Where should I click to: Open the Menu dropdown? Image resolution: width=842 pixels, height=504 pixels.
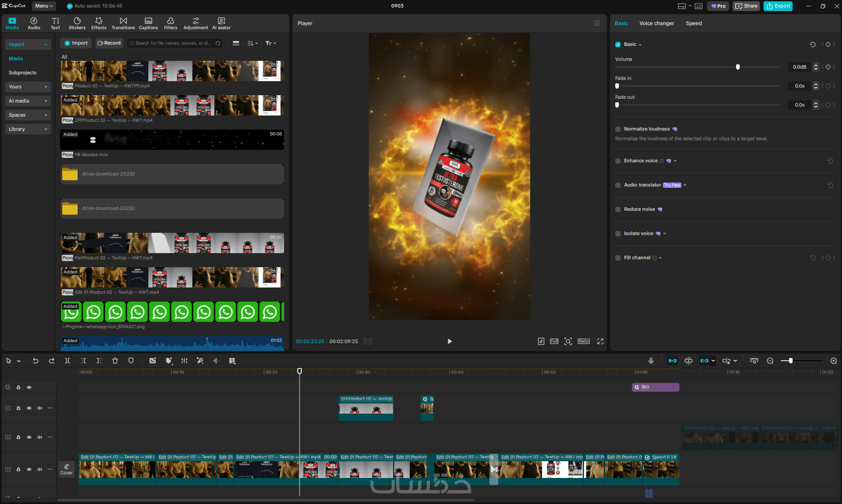point(44,6)
